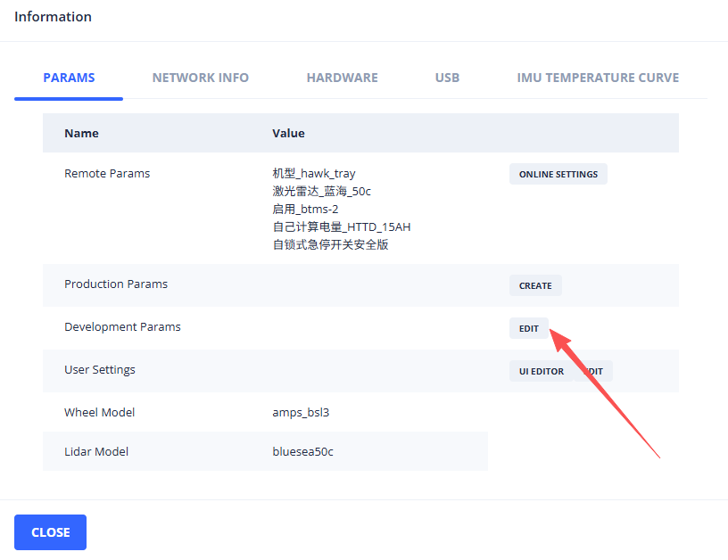Switch to the Network Info tab
This screenshot has height=560, width=728.
[200, 78]
